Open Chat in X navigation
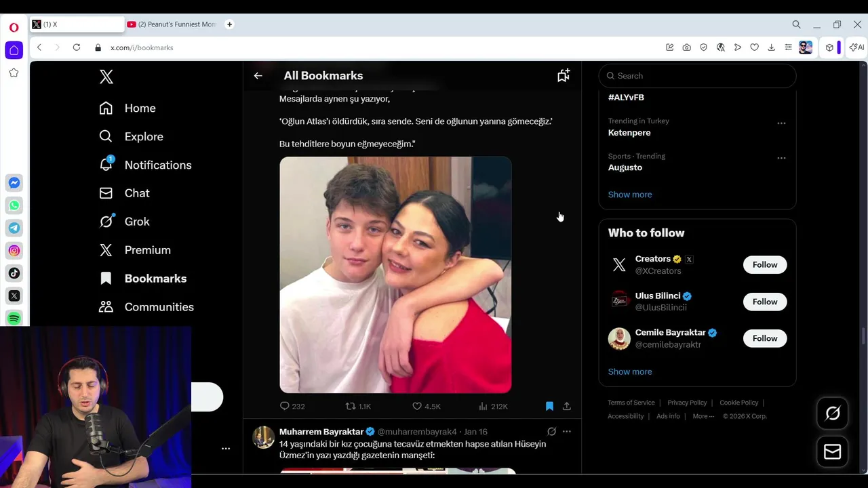868x488 pixels. point(124,193)
